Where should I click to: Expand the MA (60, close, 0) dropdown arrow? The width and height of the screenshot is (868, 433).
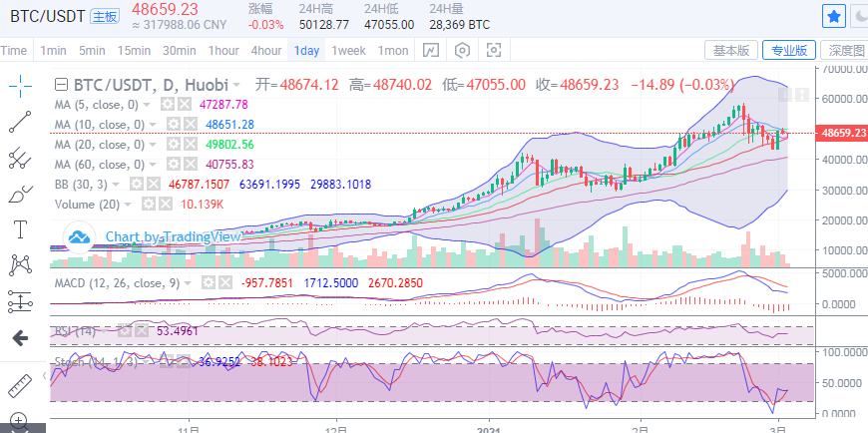(154, 164)
